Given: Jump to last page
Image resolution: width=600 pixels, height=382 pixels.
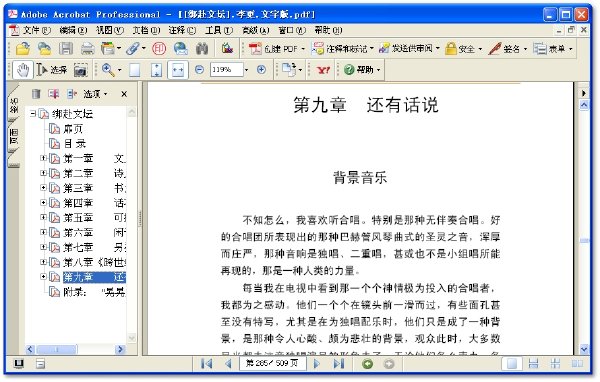Looking at the screenshot, I should [339, 363].
